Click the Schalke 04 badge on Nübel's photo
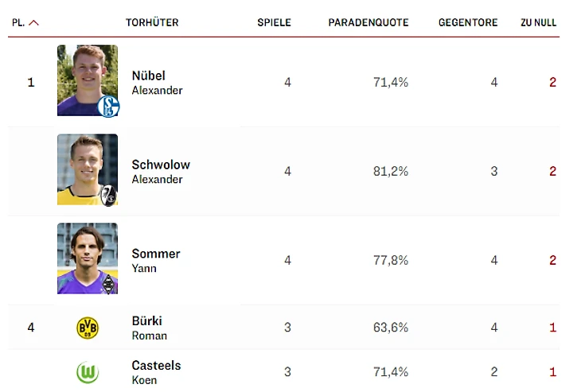This screenshot has width=581, height=392. pos(107,106)
